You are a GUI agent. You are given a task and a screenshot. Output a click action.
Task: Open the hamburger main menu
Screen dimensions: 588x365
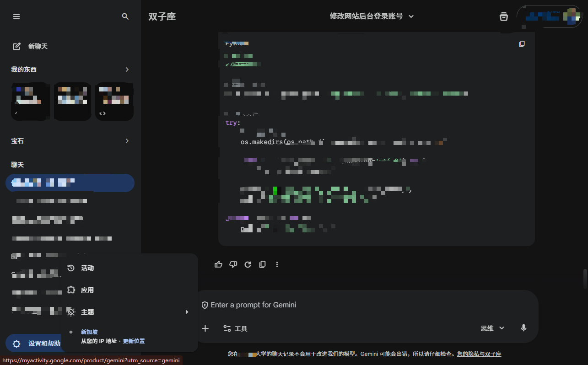coord(16,16)
